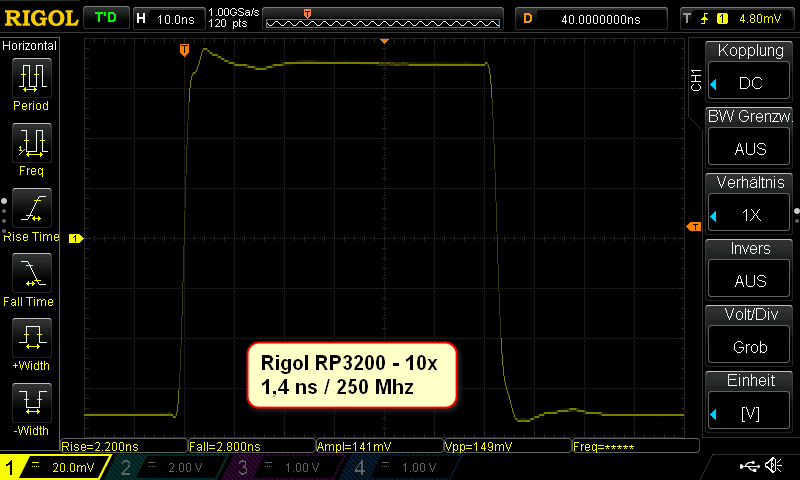The width and height of the screenshot is (800, 480).
Task: Click the waveform memory overview bar
Action: pyautogui.click(x=383, y=19)
